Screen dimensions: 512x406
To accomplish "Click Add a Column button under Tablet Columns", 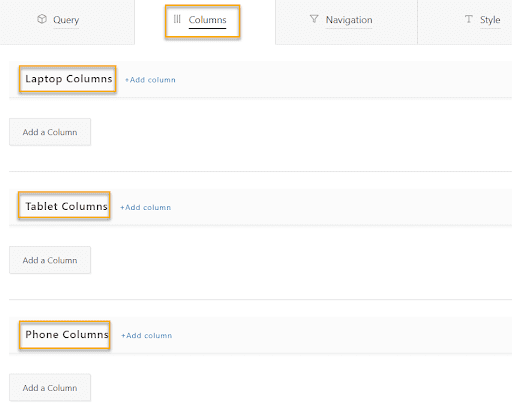I will pos(50,260).
